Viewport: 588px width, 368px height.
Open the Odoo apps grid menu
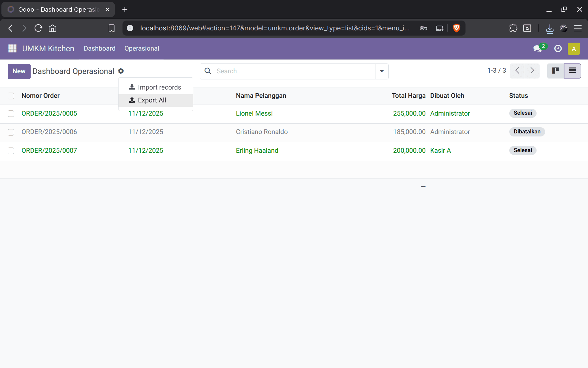(x=12, y=48)
